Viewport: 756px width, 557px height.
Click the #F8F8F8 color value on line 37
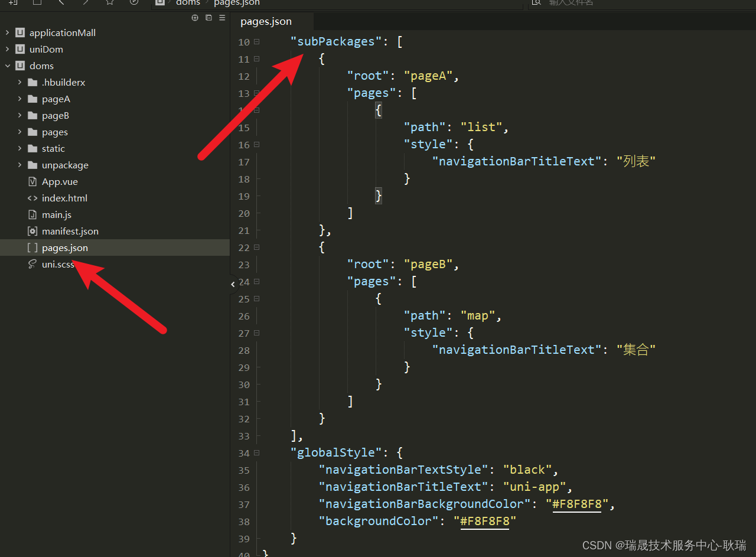pos(576,504)
